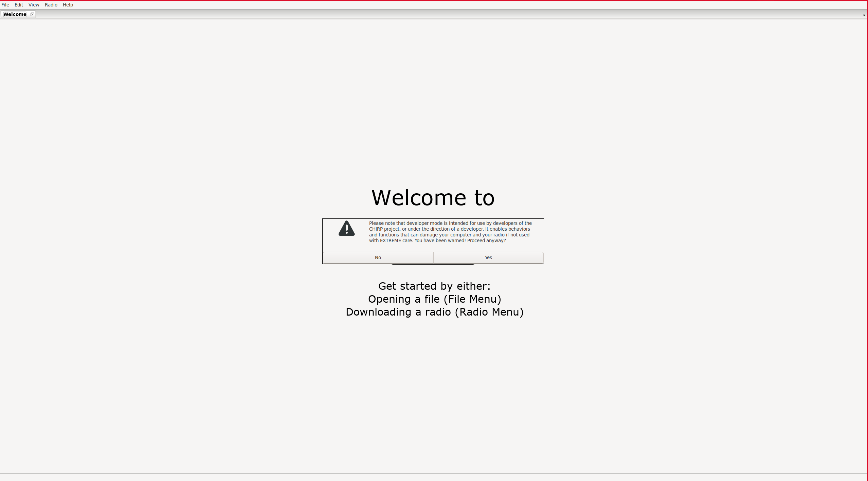Click 'CHIRP project' in the warning message
This screenshot has width=868, height=481.
pyautogui.click(x=384, y=229)
